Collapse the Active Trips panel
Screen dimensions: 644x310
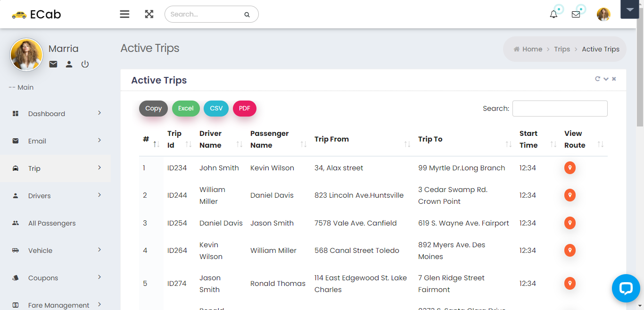[x=606, y=79]
